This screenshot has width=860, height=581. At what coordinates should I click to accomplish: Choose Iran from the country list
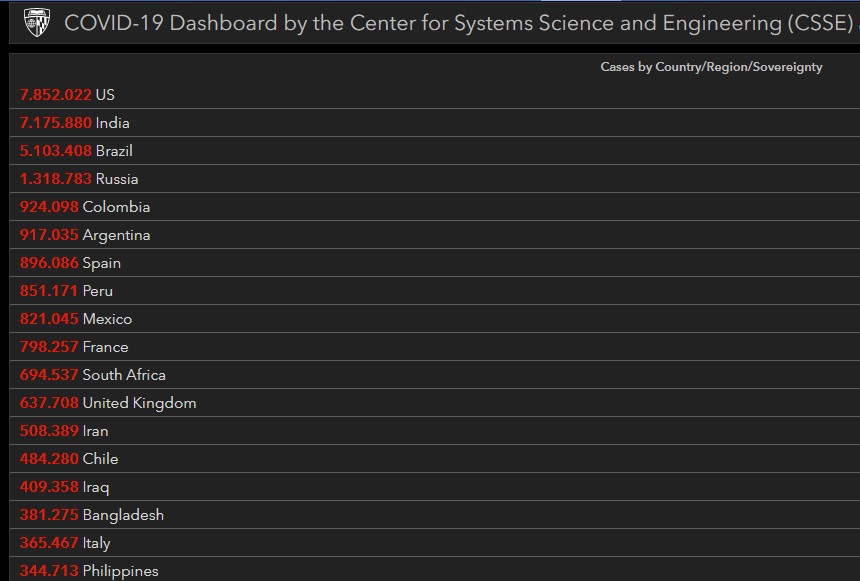point(64,431)
